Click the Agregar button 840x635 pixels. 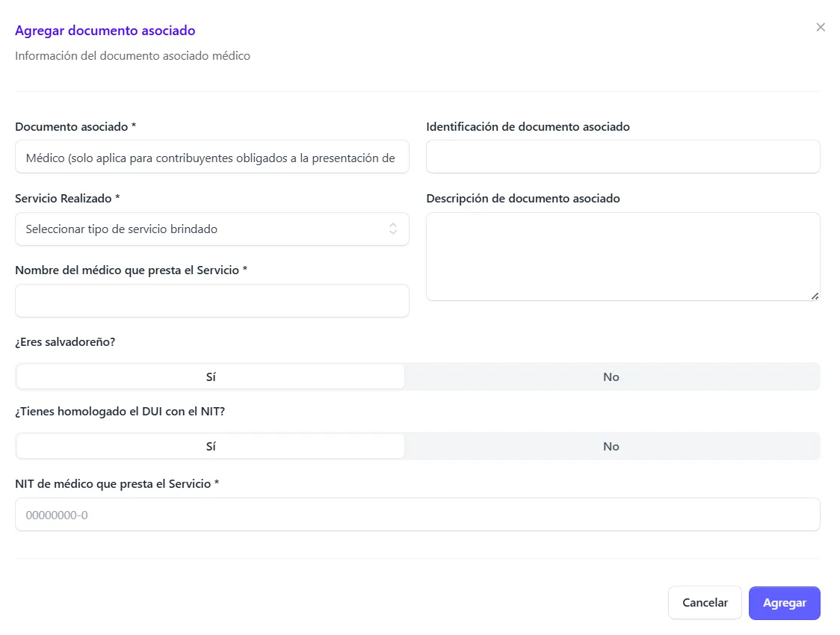(784, 603)
